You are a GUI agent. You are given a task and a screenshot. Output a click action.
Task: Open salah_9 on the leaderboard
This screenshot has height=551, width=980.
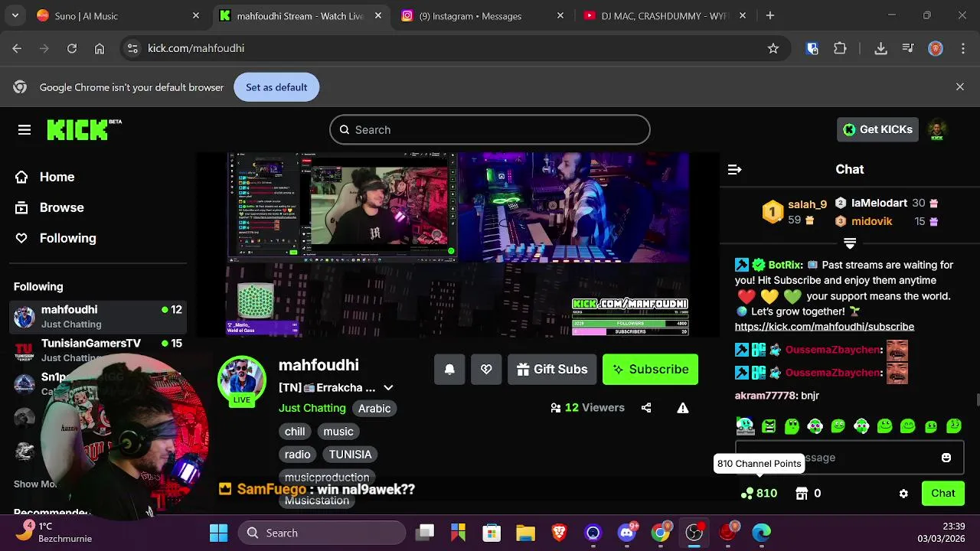coord(807,204)
